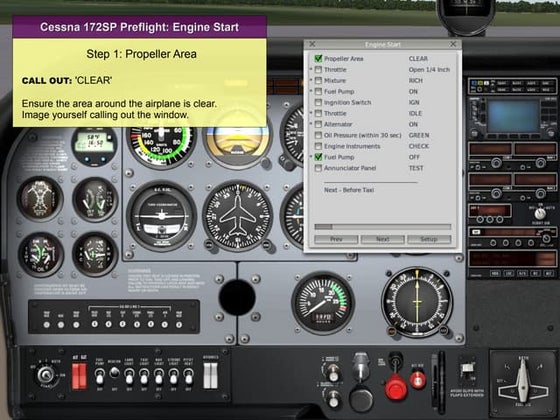Turn the fuel selector valve handle

522,381
